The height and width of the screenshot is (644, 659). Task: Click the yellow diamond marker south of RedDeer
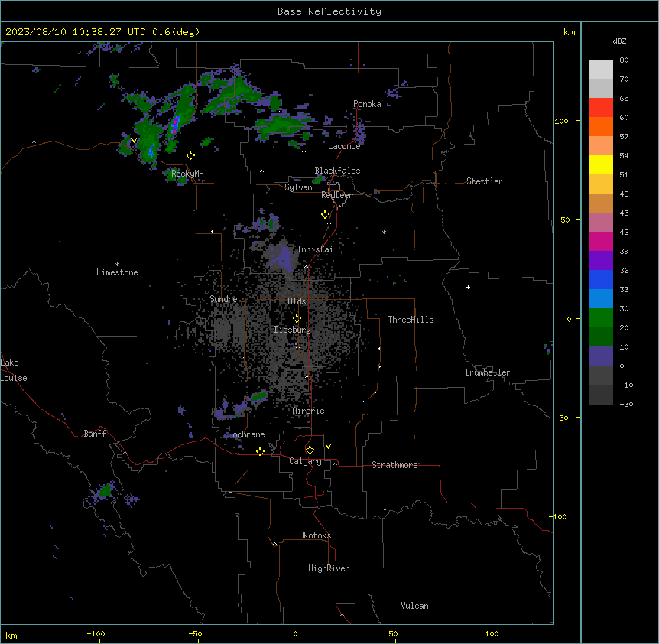click(x=326, y=215)
